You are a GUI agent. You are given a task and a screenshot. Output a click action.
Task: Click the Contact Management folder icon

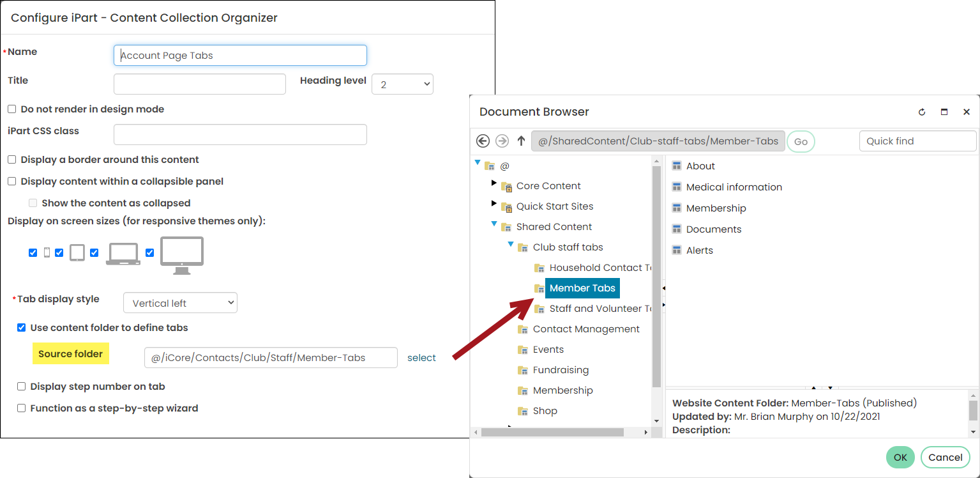pyautogui.click(x=523, y=329)
